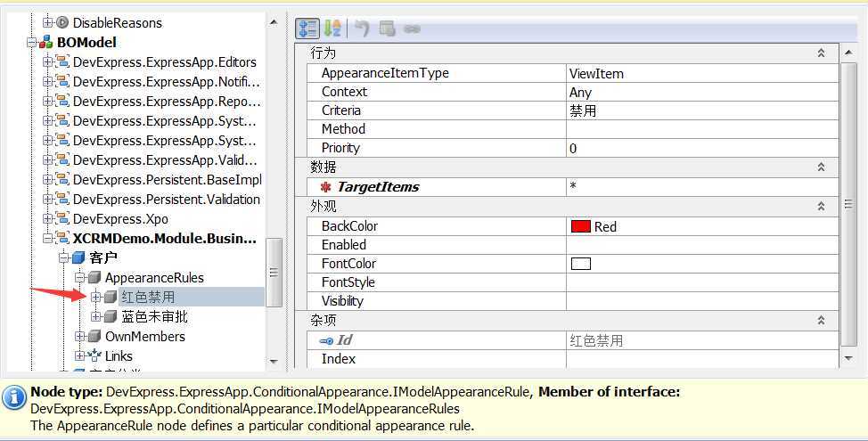Select DevExpress.ExpressApp.Notifi... tree item
The image size is (868, 441).
[x=166, y=82]
